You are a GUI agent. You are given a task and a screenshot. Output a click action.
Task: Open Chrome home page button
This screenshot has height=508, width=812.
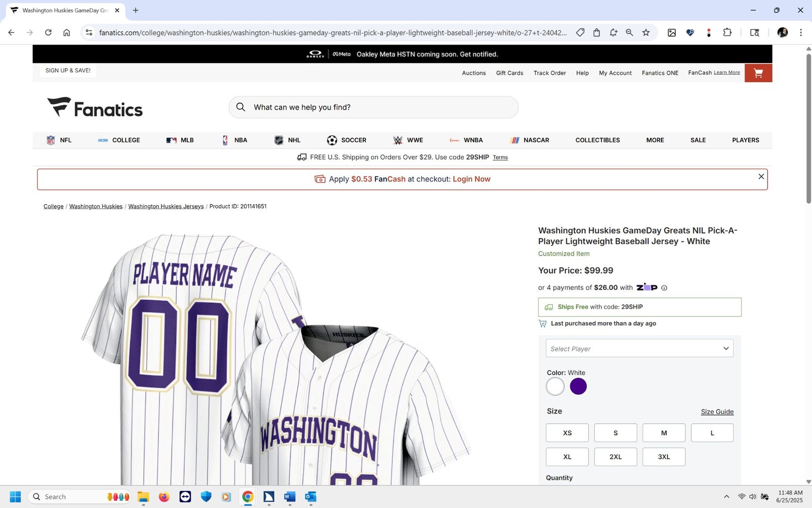click(x=66, y=33)
